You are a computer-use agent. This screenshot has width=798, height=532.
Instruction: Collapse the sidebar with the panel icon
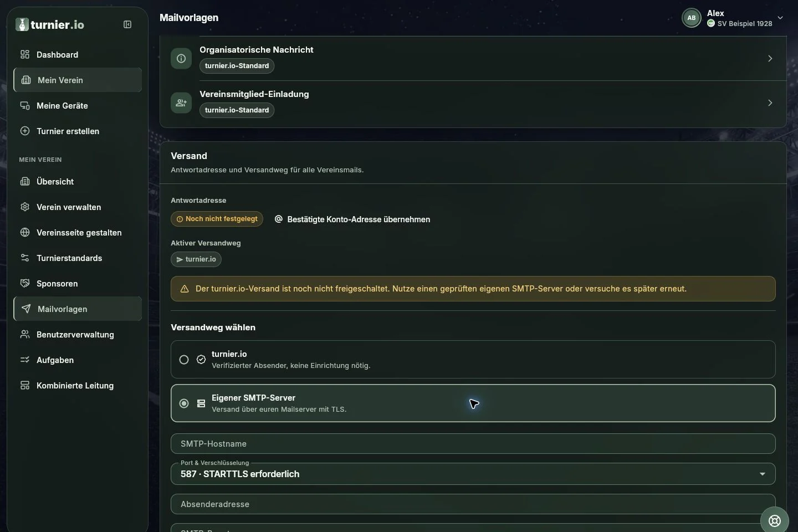[x=127, y=24]
